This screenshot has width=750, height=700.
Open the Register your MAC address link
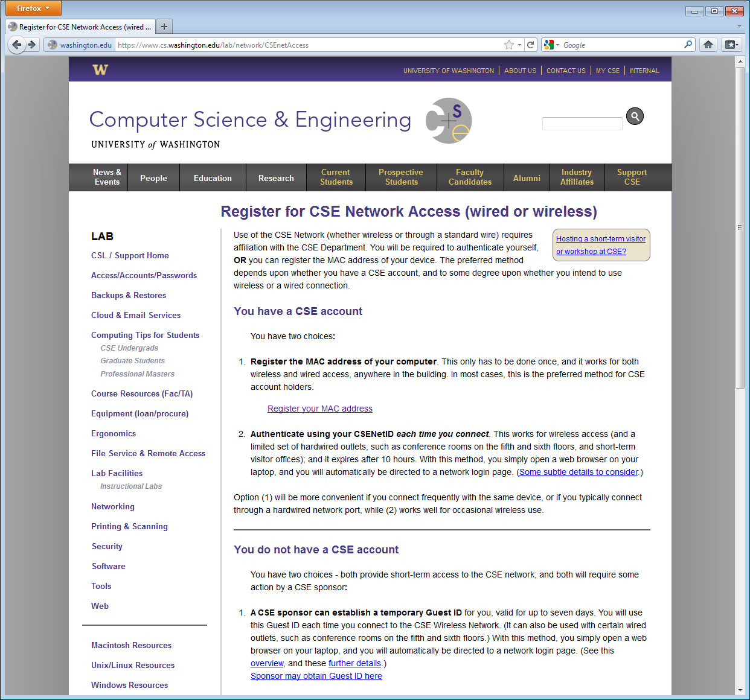320,409
